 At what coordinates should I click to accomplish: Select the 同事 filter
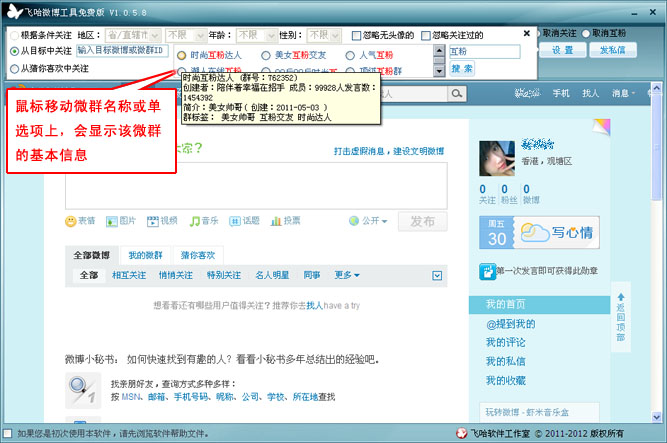(312, 275)
